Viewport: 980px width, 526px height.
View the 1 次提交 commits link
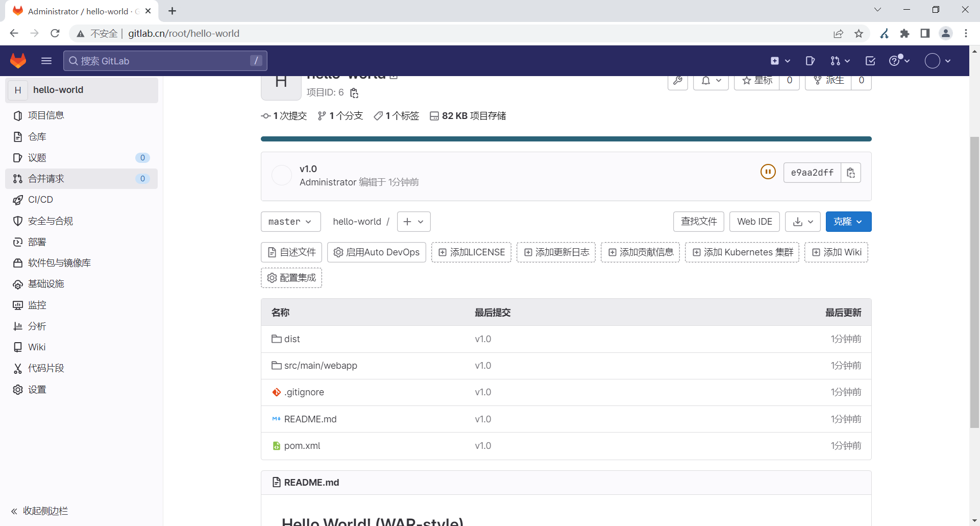tap(284, 116)
